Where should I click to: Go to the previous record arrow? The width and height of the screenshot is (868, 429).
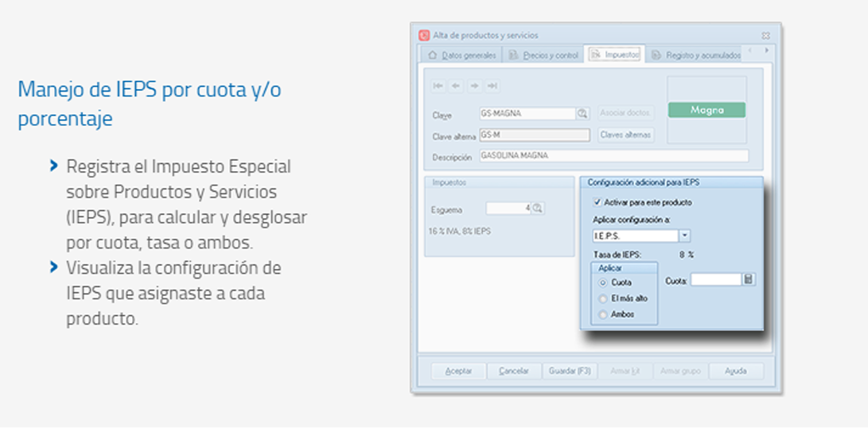pyautogui.click(x=456, y=86)
